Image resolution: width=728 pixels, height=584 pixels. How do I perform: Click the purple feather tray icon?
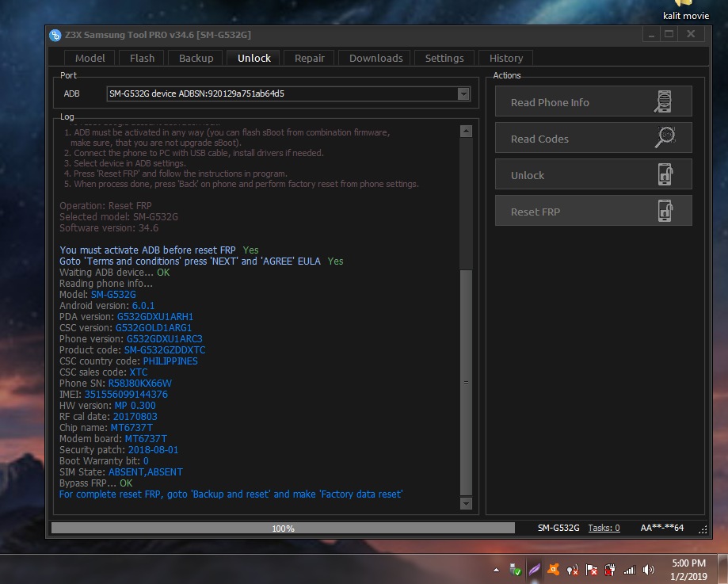pos(535,569)
